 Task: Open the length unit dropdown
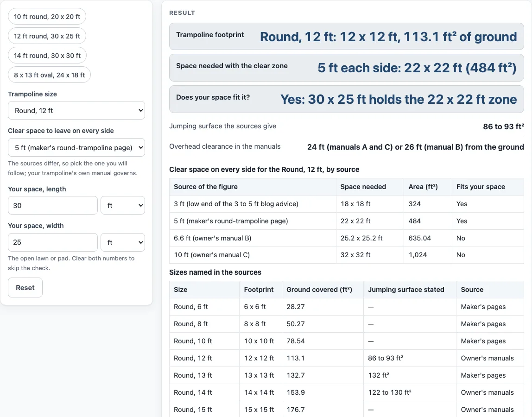tap(123, 205)
